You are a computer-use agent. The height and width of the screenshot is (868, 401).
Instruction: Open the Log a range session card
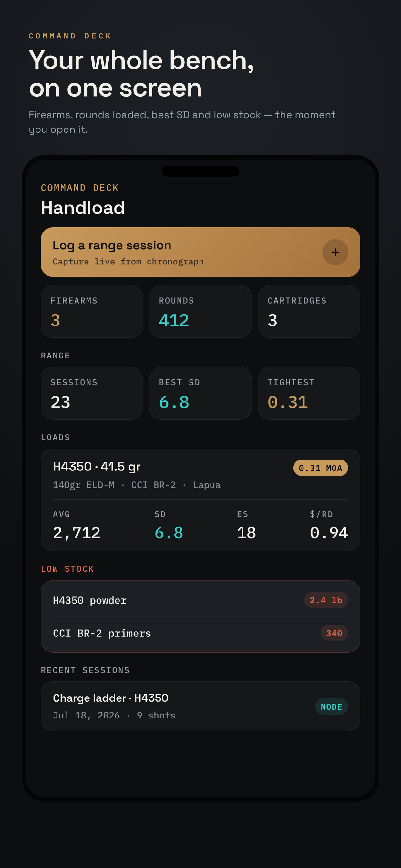pyautogui.click(x=200, y=252)
